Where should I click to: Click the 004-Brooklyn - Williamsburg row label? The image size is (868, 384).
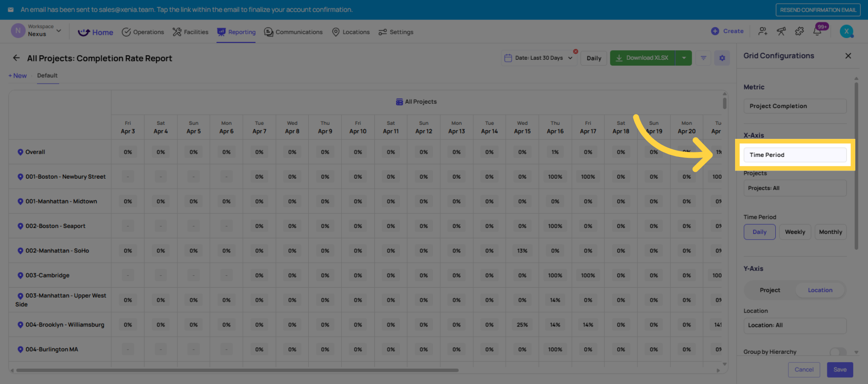pos(65,325)
